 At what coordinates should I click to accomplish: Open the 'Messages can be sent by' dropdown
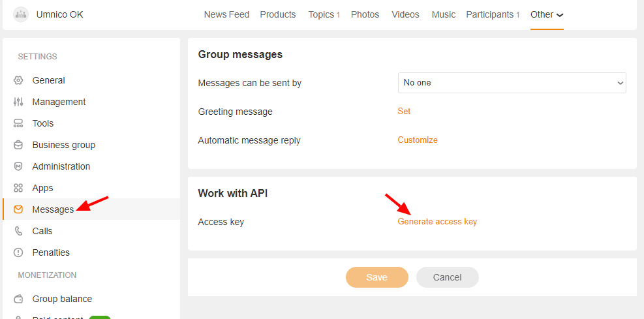tap(512, 83)
